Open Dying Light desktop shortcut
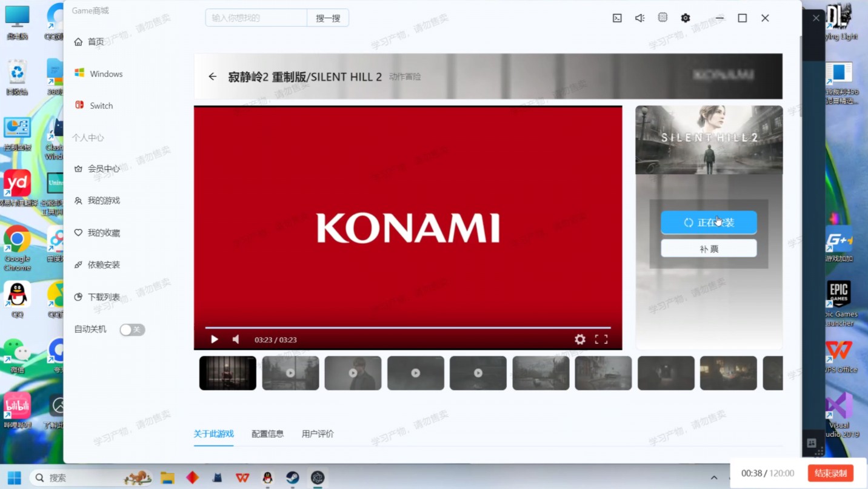The width and height of the screenshot is (868, 489). click(x=840, y=21)
